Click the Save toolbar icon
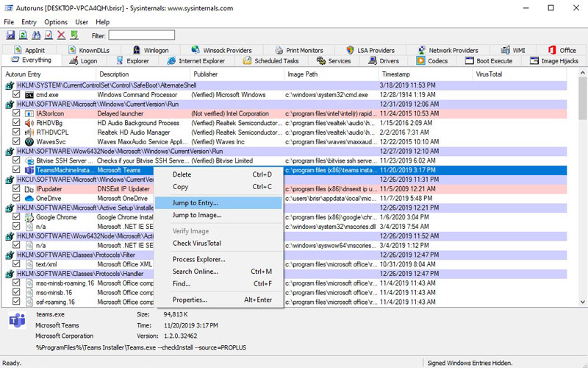This screenshot has height=368, width=588. coord(10,35)
